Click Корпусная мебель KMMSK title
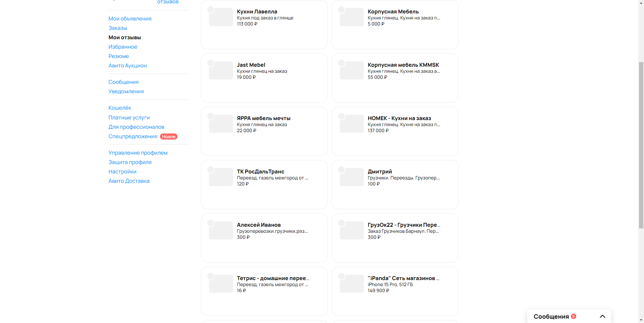 [x=403, y=65]
